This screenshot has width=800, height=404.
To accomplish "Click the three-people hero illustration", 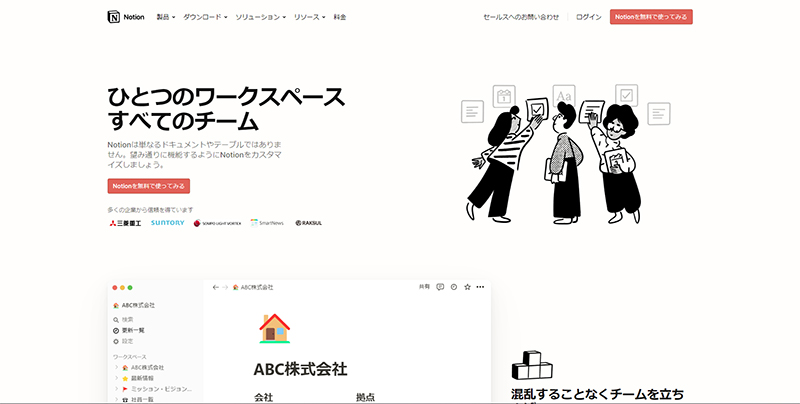I will (565, 154).
